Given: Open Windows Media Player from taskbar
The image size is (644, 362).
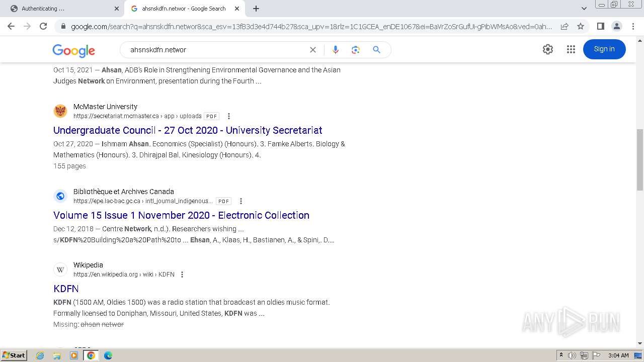Looking at the screenshot, I should [x=74, y=355].
